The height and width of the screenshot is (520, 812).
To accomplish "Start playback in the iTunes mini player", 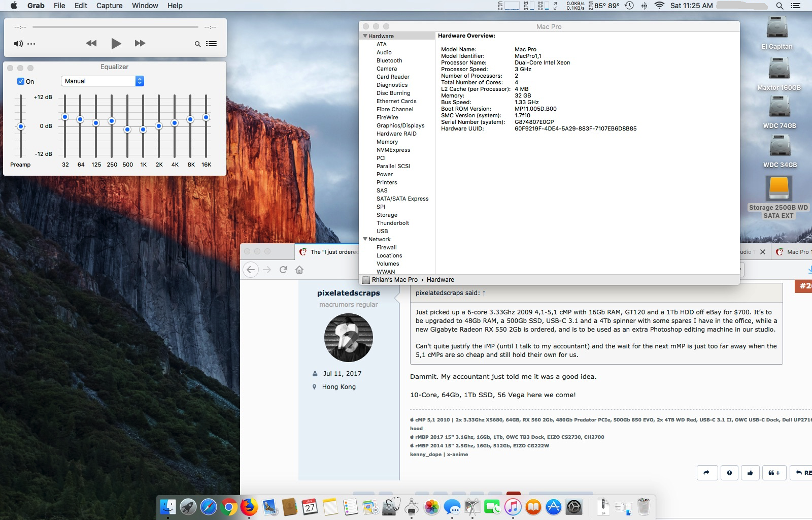I will pos(116,44).
